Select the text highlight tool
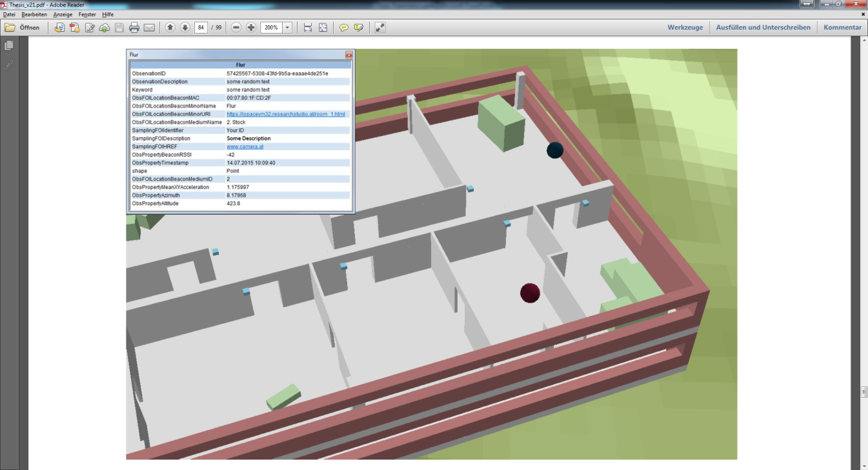 pos(358,27)
